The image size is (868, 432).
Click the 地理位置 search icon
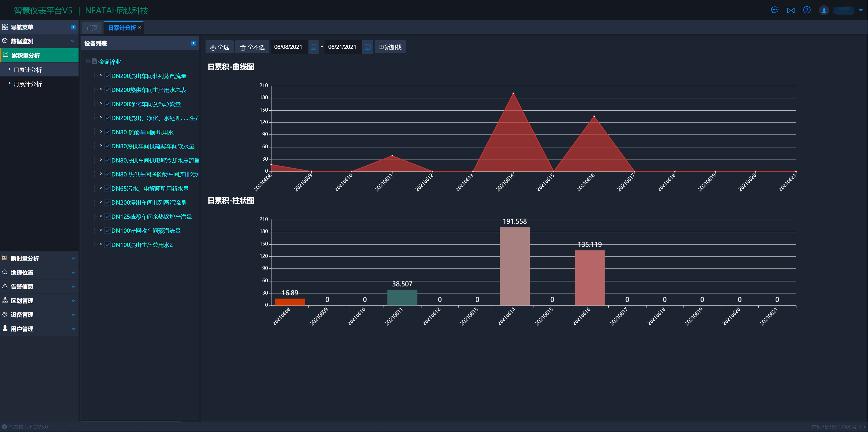click(x=5, y=272)
